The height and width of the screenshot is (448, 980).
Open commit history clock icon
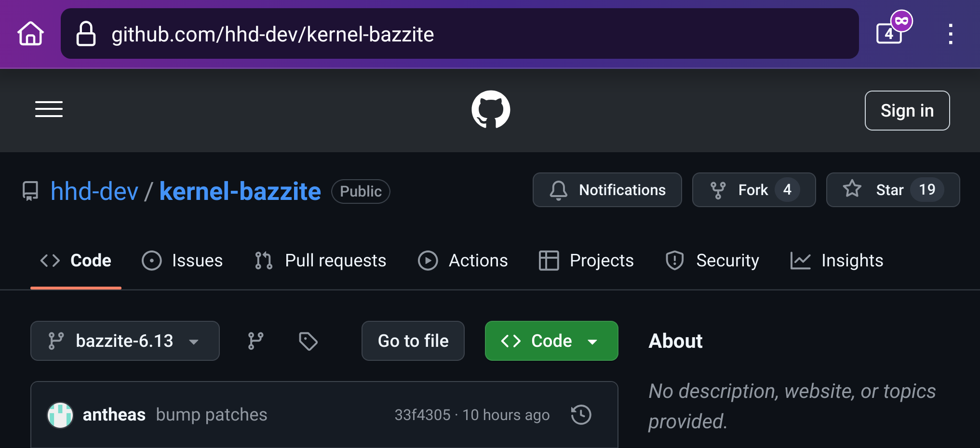[581, 415]
